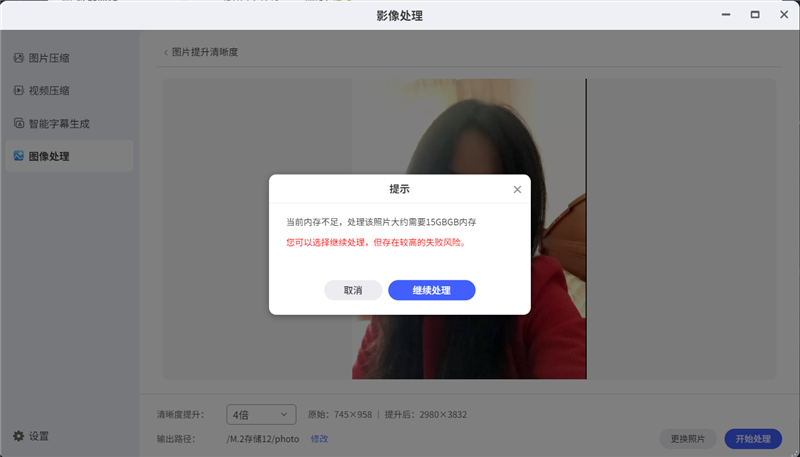Select 图像处理 in the sidebar
This screenshot has height=457, width=800.
pyautogui.click(x=69, y=156)
